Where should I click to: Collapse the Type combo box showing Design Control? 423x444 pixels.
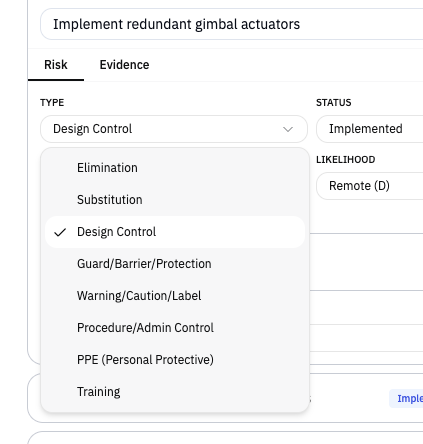(x=174, y=129)
